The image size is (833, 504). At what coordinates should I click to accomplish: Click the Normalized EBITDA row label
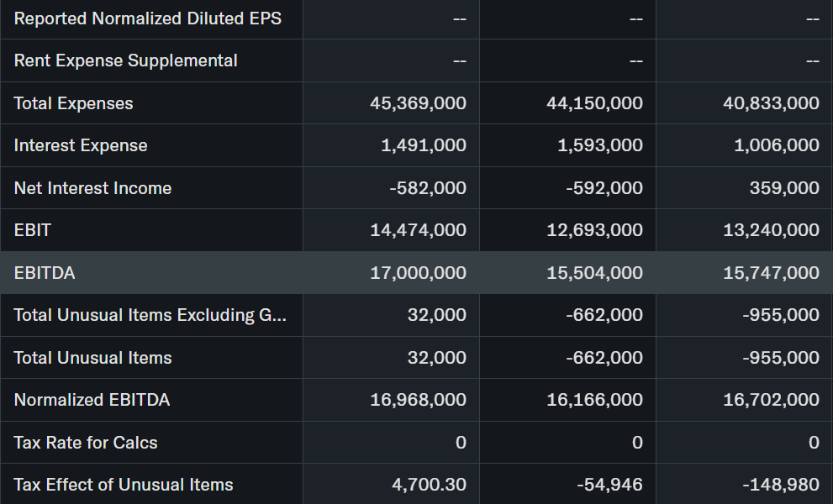(92, 400)
